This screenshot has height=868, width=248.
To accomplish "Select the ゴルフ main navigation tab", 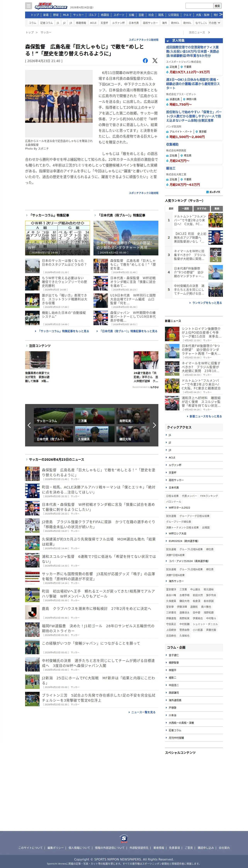I will 93,15.
